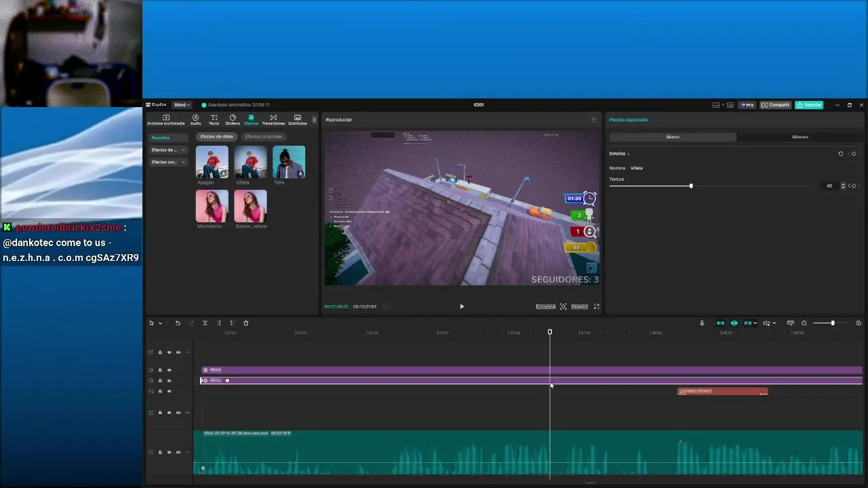Click the Textura value stepper arrows
The width and height of the screenshot is (868, 488).
click(844, 186)
